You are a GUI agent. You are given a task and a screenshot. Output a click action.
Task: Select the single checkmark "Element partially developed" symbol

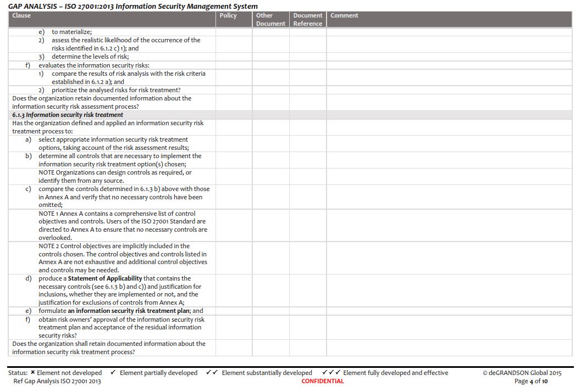(114, 373)
